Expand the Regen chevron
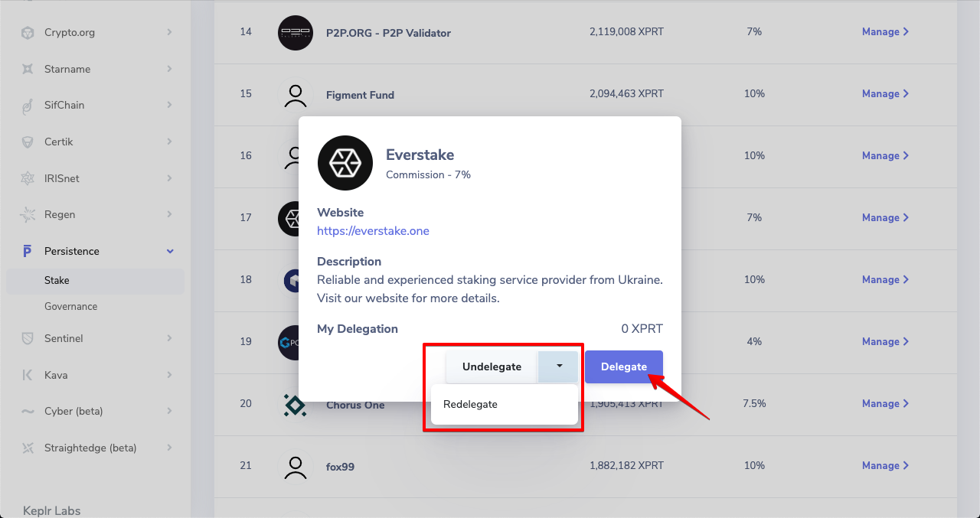The width and height of the screenshot is (980, 518). pyautogui.click(x=169, y=214)
